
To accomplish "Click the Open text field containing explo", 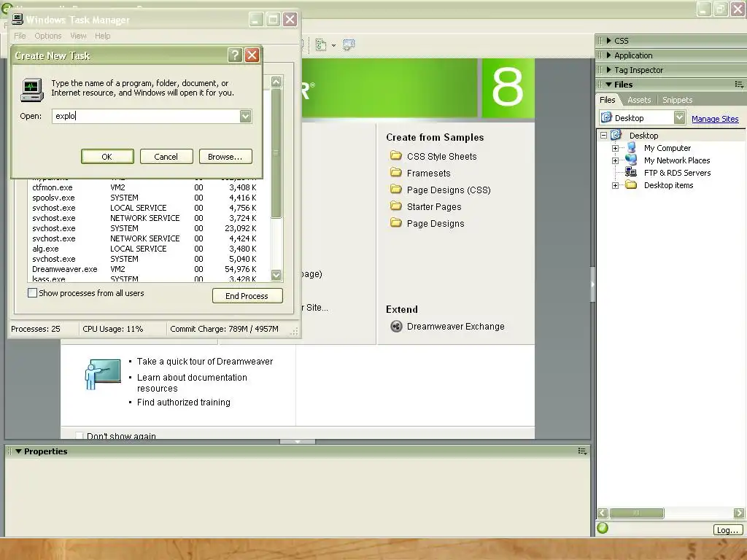I will (x=146, y=116).
